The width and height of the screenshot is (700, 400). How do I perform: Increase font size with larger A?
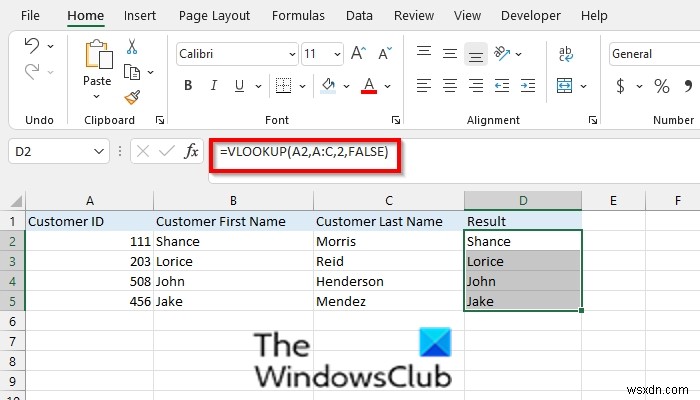[358, 54]
